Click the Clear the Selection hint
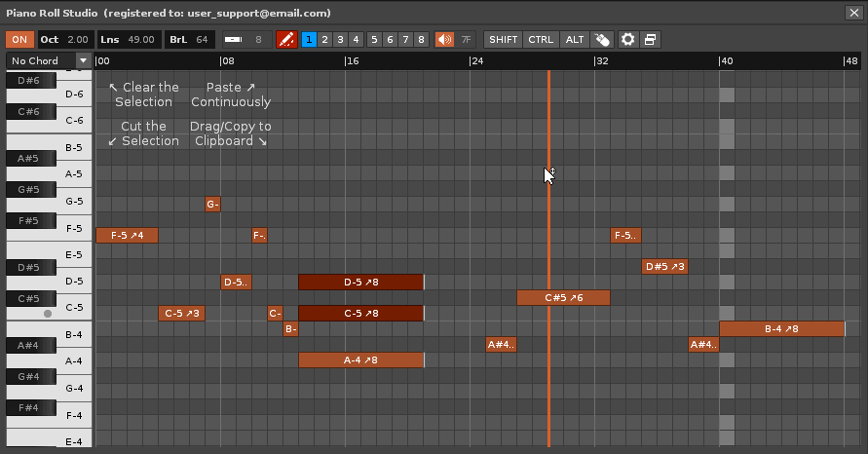This screenshot has width=868, height=454. point(144,95)
